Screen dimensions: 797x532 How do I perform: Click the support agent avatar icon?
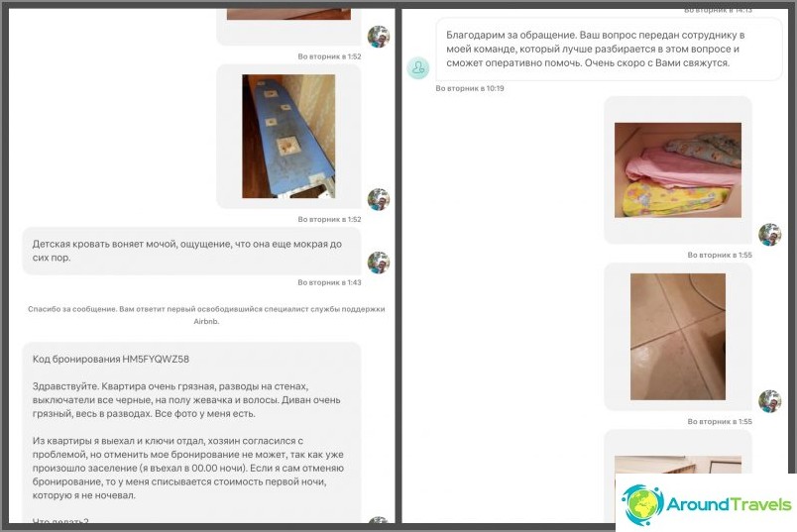(417, 67)
